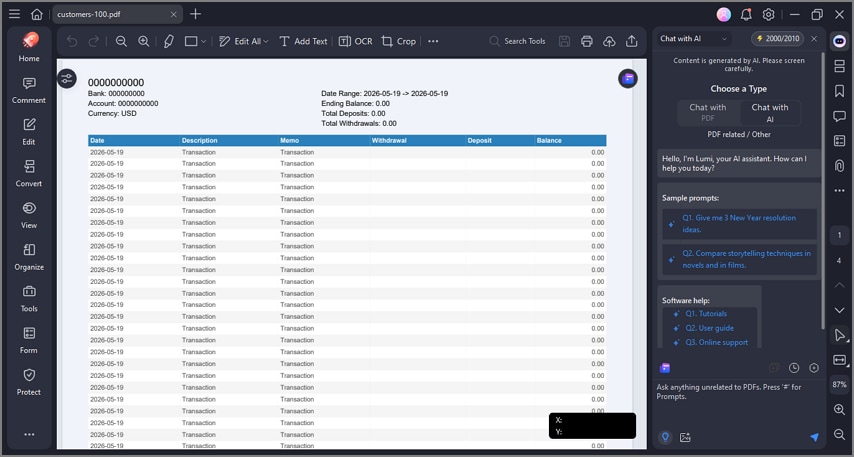Screen dimensions: 854x457
Task: Go to the home screen icon
Action: (36, 14)
